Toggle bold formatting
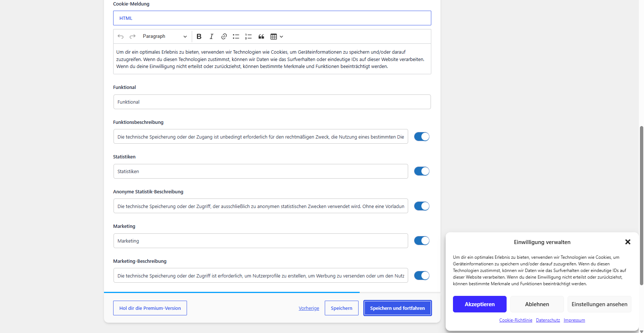This screenshot has height=333, width=644. coord(199,36)
